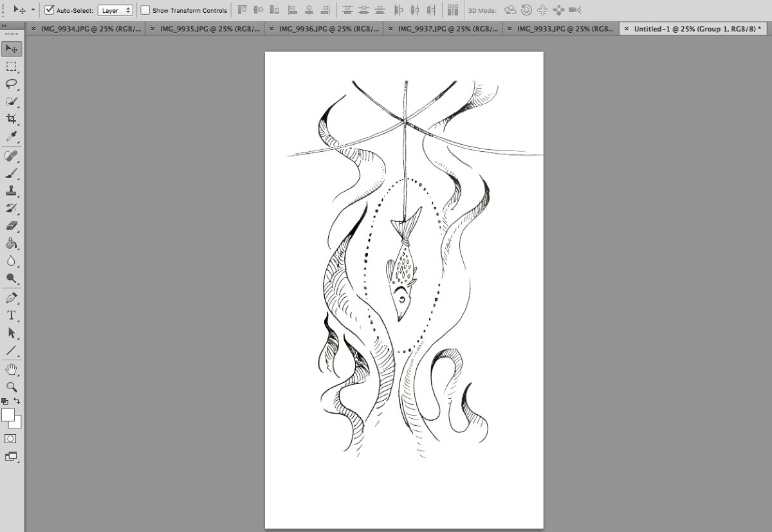Select the Crop tool
Image resolution: width=772 pixels, height=532 pixels.
click(x=11, y=119)
